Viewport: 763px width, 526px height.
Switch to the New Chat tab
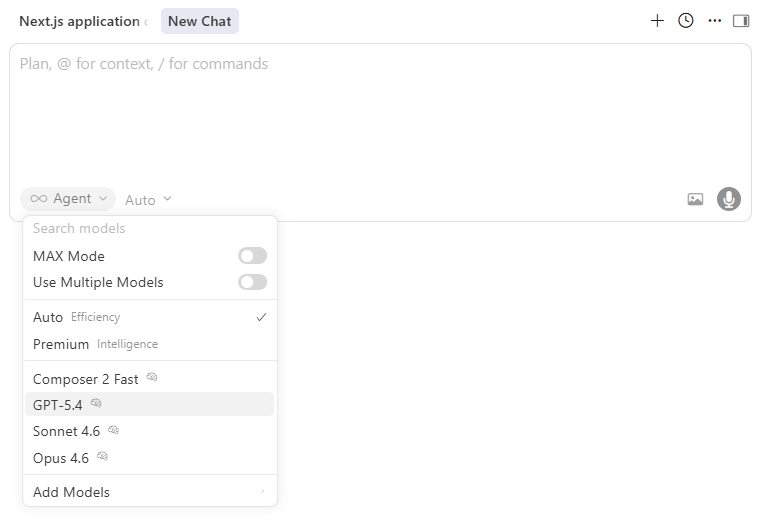pyautogui.click(x=200, y=21)
